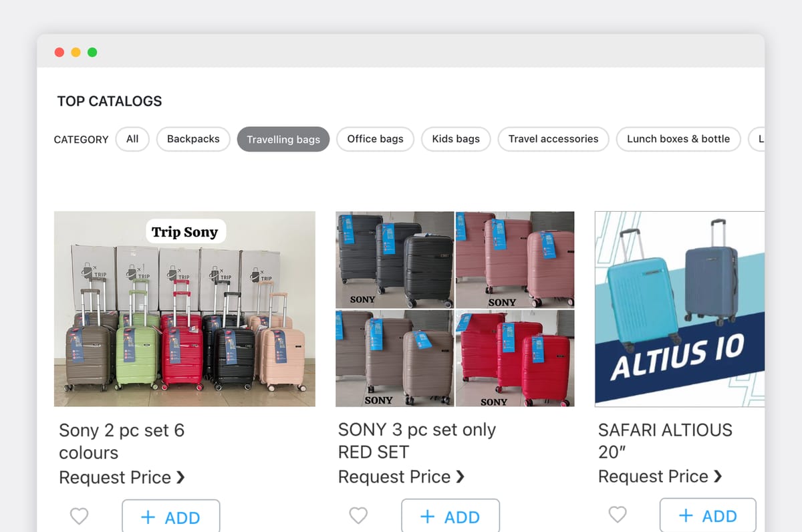Screen dimensions: 802x532
Task: Open the Request Price arrow for SAFARI ALTIOUS
Action: click(720, 477)
